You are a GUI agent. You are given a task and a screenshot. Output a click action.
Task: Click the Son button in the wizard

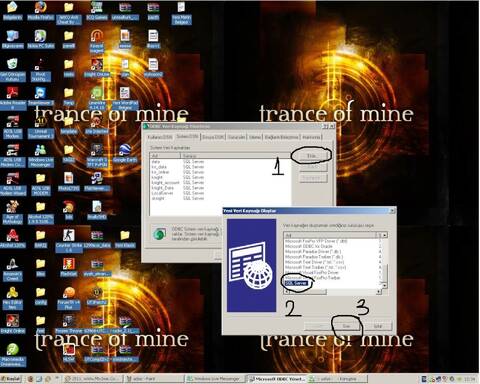pos(347,326)
